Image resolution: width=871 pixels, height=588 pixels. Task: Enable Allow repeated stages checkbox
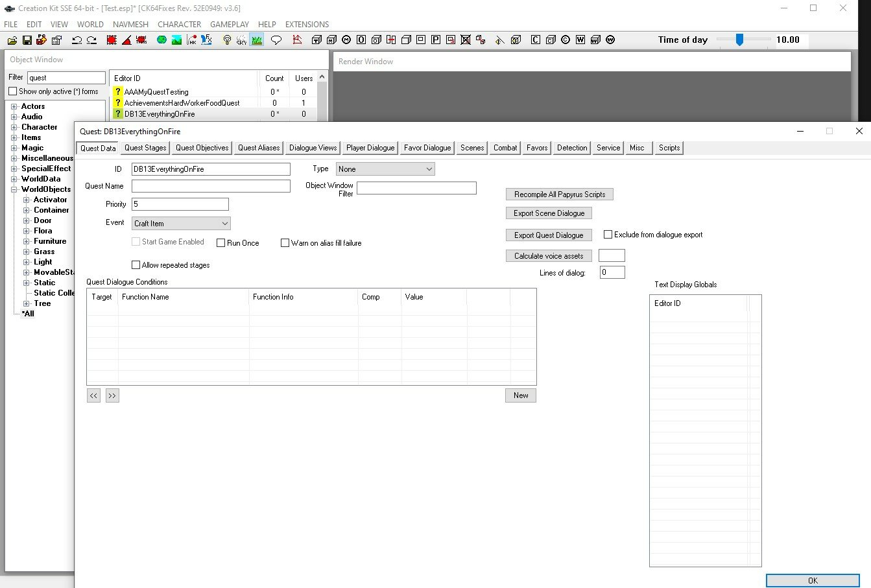click(x=136, y=265)
